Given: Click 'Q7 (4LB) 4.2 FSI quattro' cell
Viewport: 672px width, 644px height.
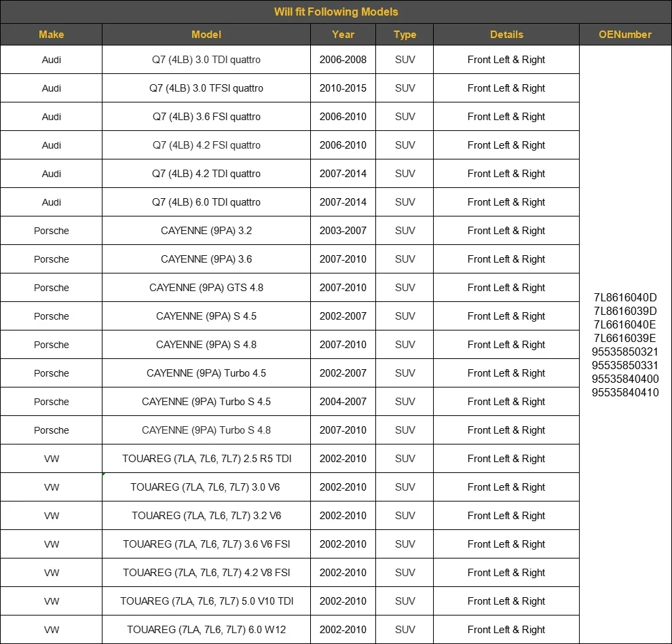Looking at the screenshot, I should 206,145.
